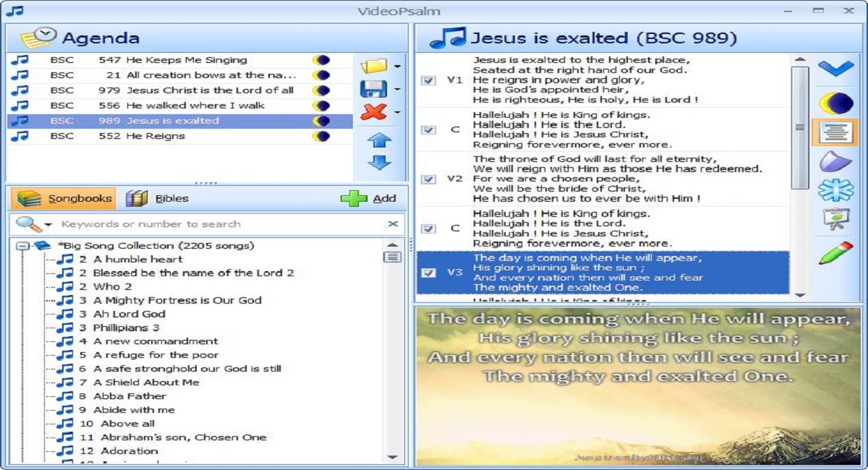Select the song 'Blessed be the name of the Lord 2'

pyautogui.click(x=193, y=273)
